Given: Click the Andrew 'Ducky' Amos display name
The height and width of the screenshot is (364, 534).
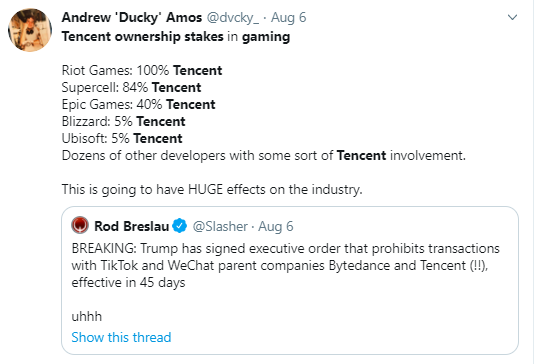Looking at the screenshot, I should (132, 17).
